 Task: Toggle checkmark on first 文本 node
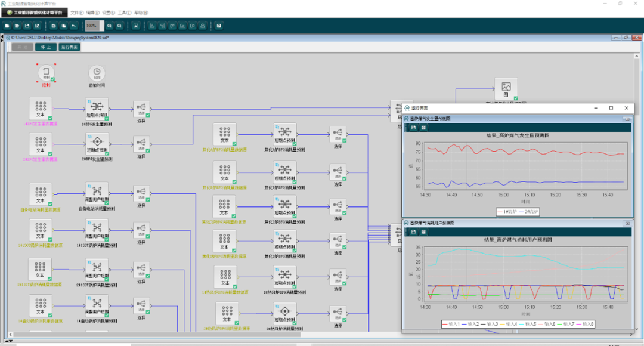[50, 119]
